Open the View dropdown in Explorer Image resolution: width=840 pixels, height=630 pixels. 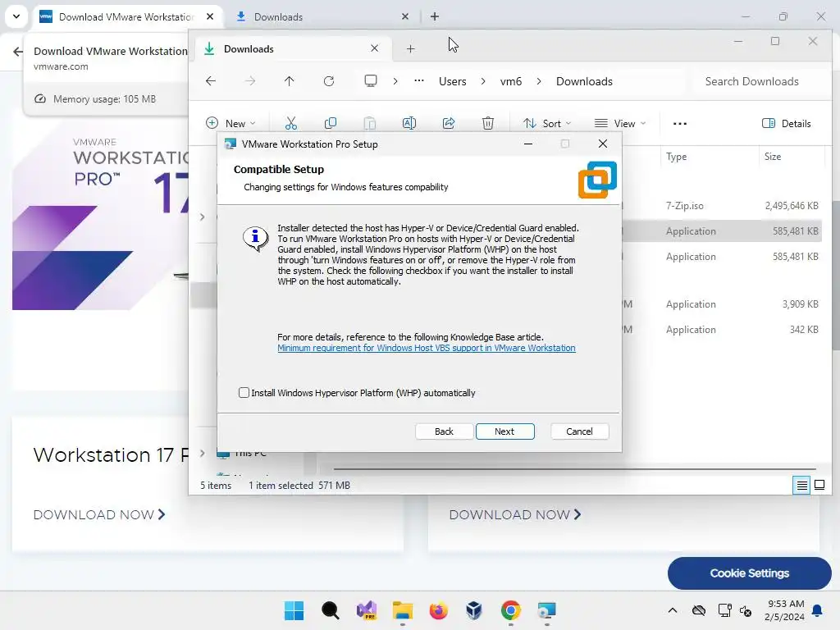coord(620,124)
